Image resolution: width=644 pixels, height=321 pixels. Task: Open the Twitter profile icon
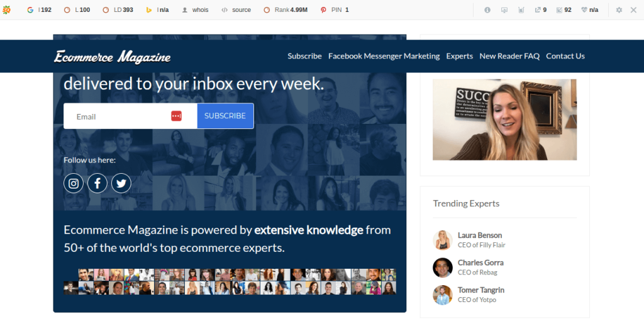click(121, 183)
